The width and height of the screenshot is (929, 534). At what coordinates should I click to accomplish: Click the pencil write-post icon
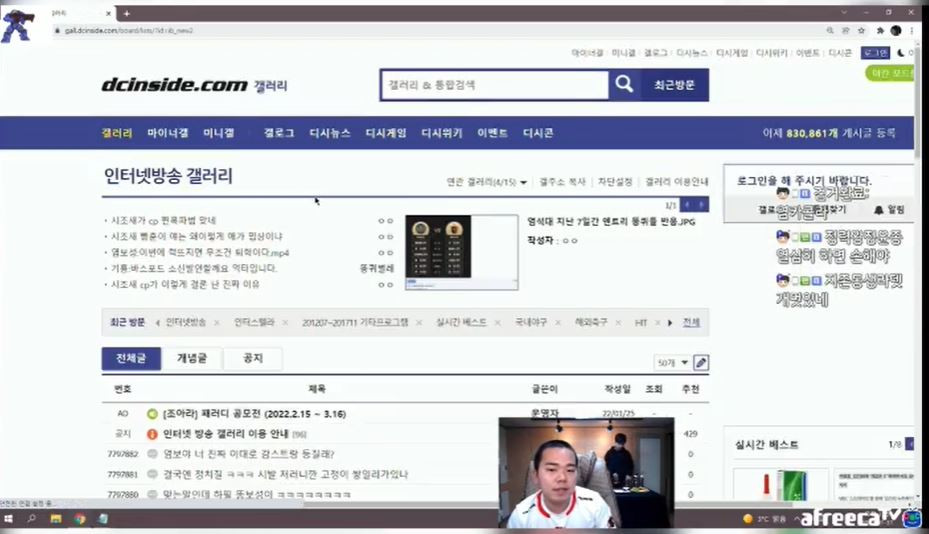coord(701,363)
